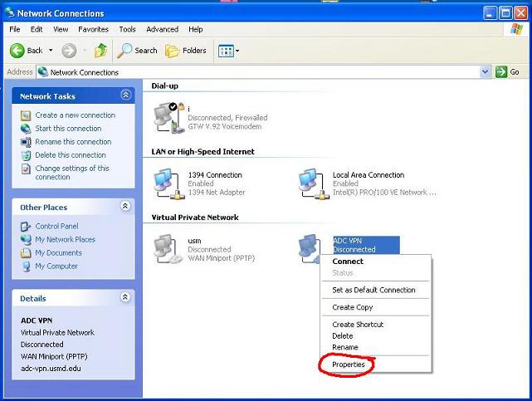
Task: Click the Views toolbar icon
Action: (x=226, y=51)
